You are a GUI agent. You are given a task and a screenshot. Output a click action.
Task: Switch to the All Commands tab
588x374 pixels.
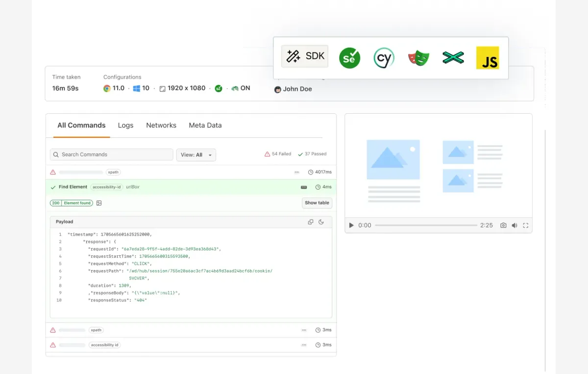(81, 125)
